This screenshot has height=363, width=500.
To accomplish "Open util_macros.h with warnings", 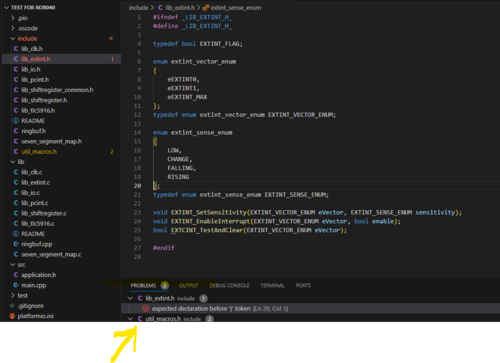I will click(39, 152).
